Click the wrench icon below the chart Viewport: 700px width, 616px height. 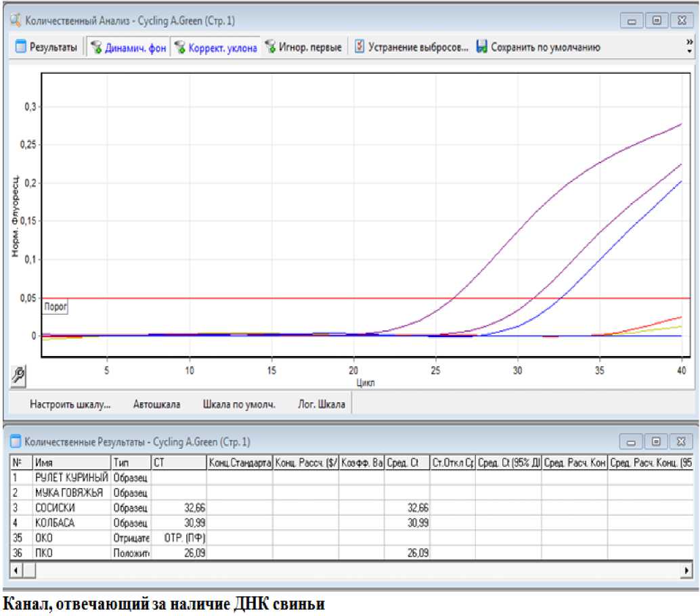coord(20,374)
